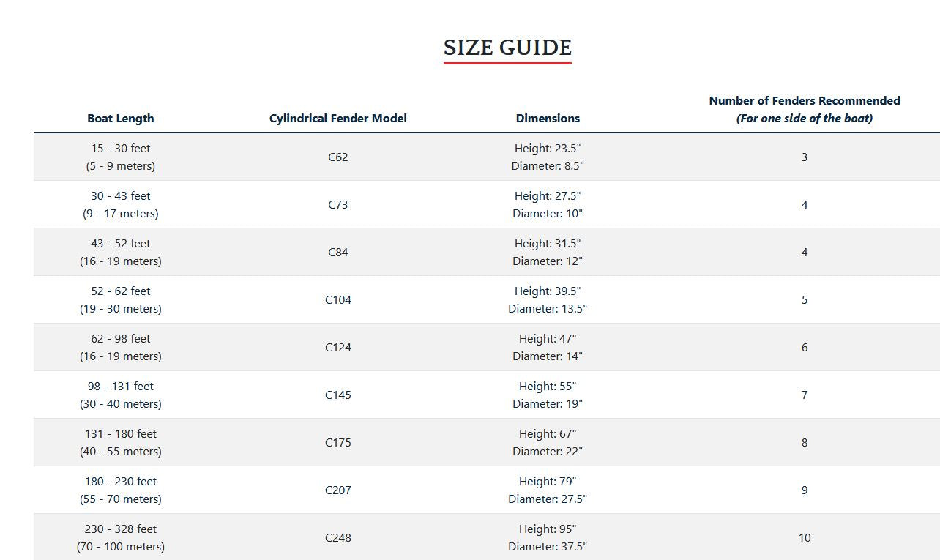Click the 15 - 30 feet boat length cell
This screenshot has width=940, height=560.
tap(121, 157)
